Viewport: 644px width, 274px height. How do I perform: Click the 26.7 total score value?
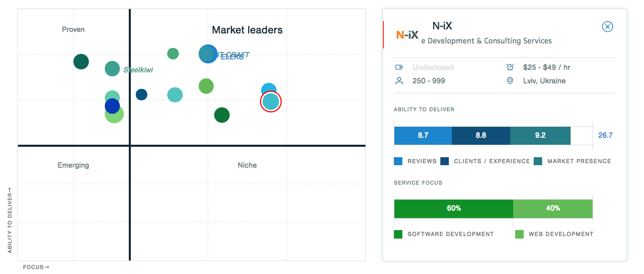tap(605, 135)
